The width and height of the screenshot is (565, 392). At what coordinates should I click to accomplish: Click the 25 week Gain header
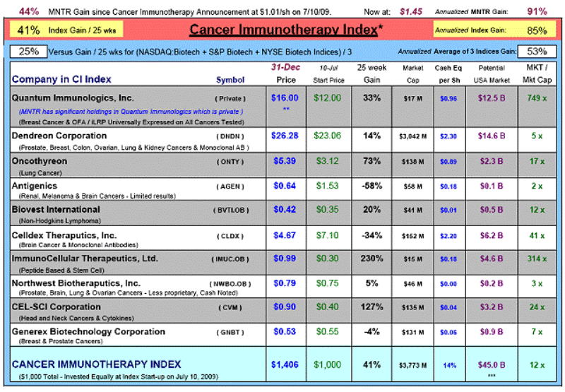(371, 74)
